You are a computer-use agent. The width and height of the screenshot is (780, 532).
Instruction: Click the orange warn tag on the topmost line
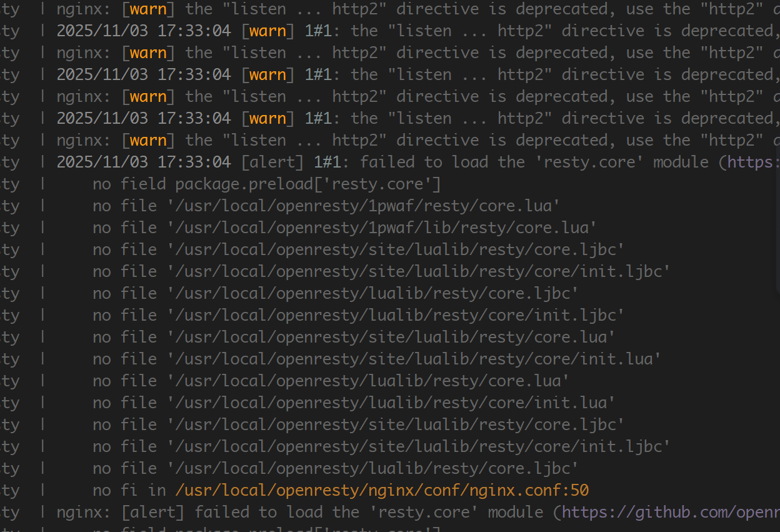(x=148, y=9)
